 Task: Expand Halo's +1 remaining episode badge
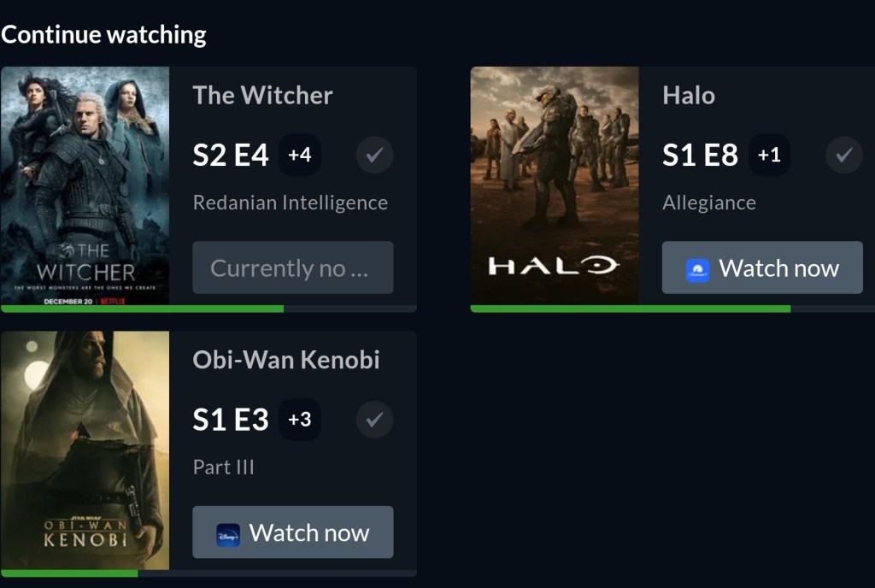[769, 156]
